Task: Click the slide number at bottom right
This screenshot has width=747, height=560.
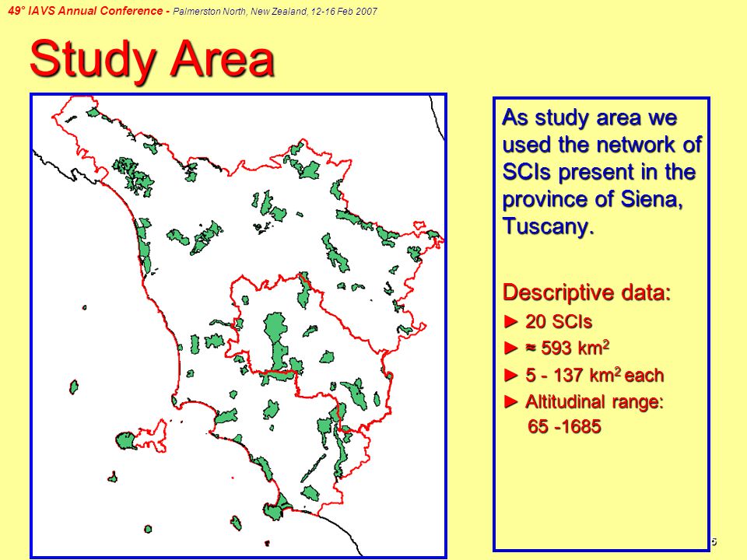Action: pyautogui.click(x=714, y=541)
